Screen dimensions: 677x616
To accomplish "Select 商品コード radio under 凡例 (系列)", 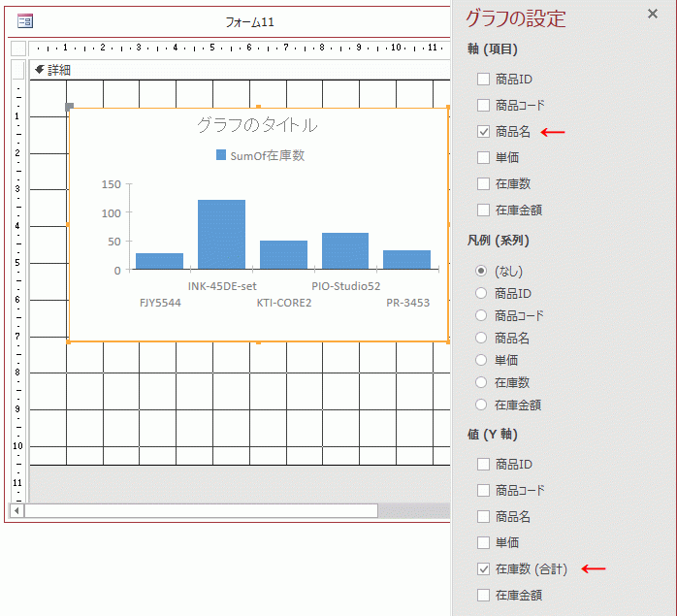I will (481, 315).
